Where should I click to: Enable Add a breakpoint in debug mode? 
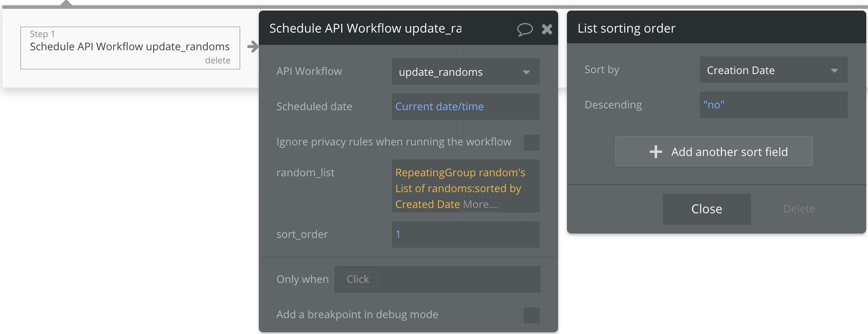531,315
